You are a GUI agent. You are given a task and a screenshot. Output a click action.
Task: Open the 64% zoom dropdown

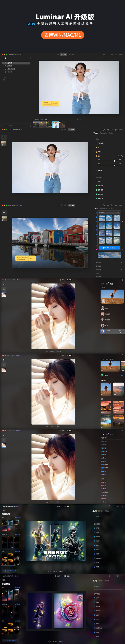click(54, 571)
